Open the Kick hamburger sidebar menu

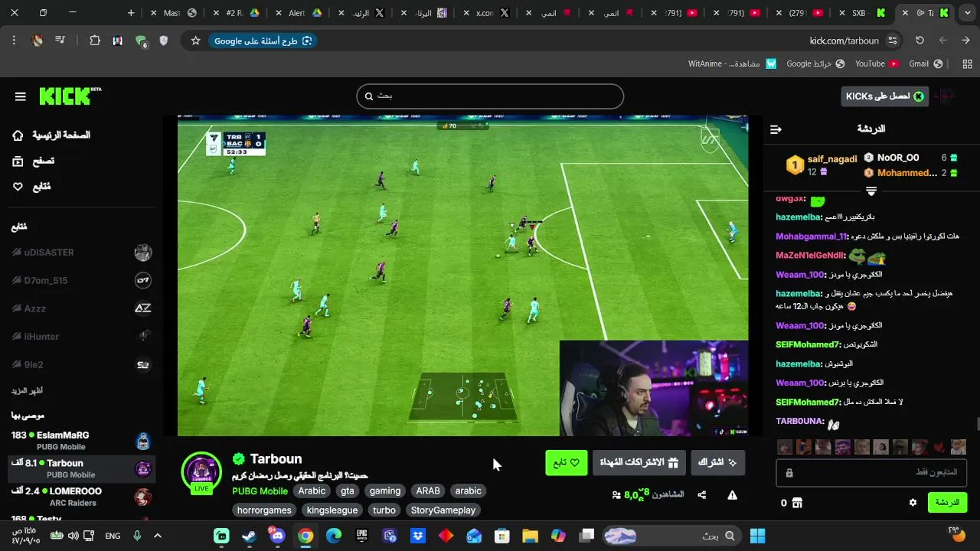(21, 96)
